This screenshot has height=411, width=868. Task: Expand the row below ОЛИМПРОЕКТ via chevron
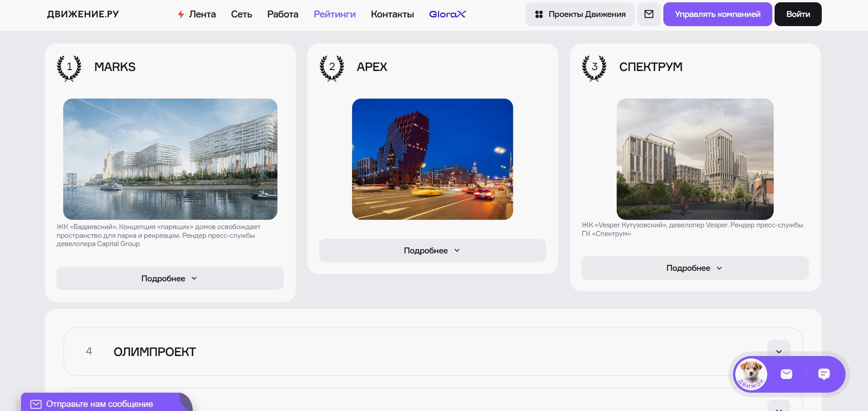pos(779,406)
